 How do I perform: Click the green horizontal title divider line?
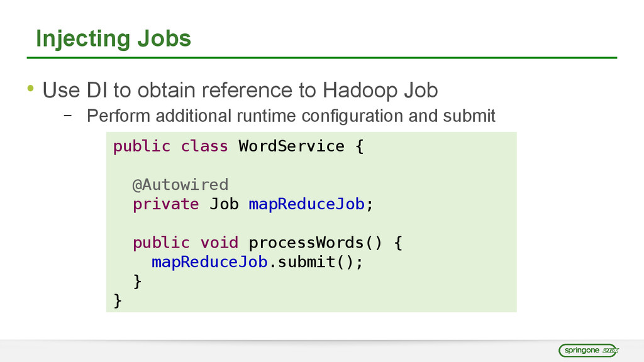tap(321, 58)
